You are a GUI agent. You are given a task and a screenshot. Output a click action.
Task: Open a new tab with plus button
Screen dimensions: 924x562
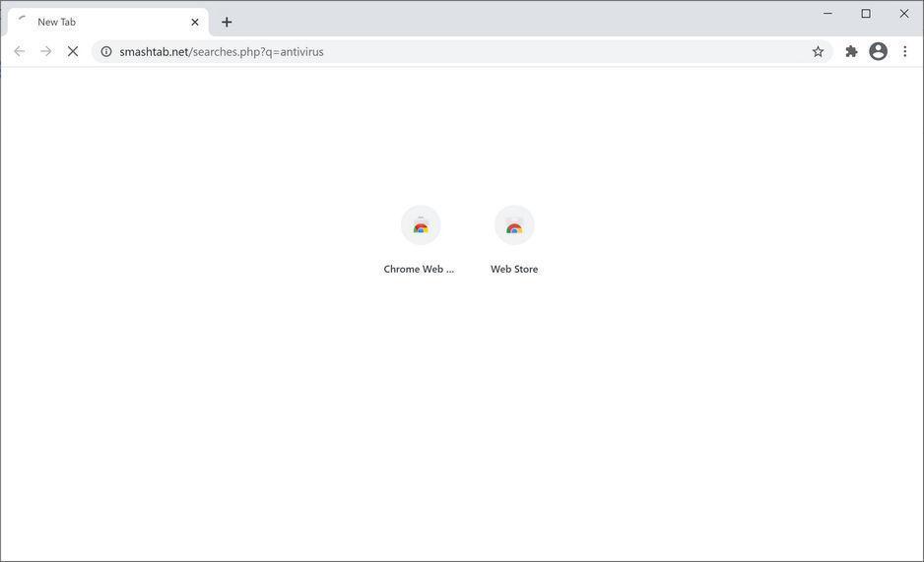click(x=227, y=23)
